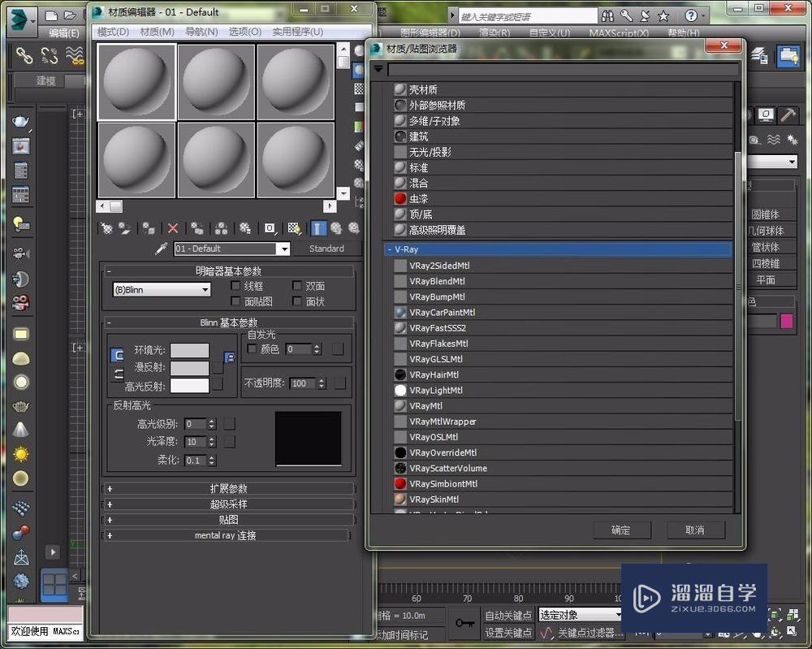Click the key icon near timeline
Viewport: 812px width, 649px height.
(x=464, y=623)
